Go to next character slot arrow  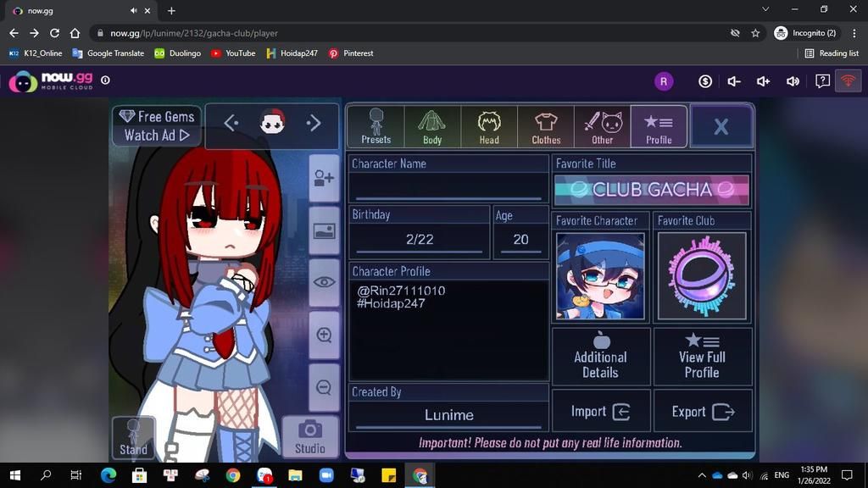point(314,123)
